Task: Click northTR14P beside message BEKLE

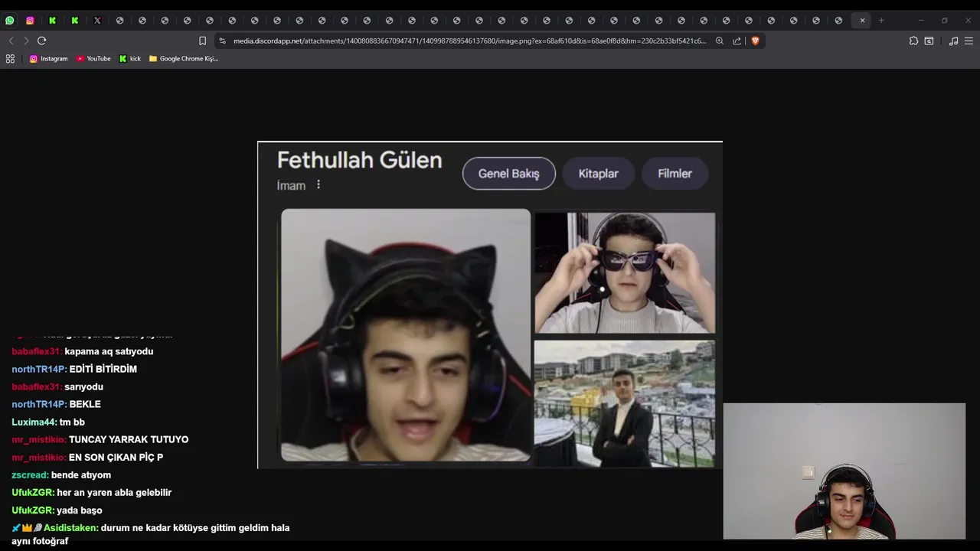Action: pos(39,404)
